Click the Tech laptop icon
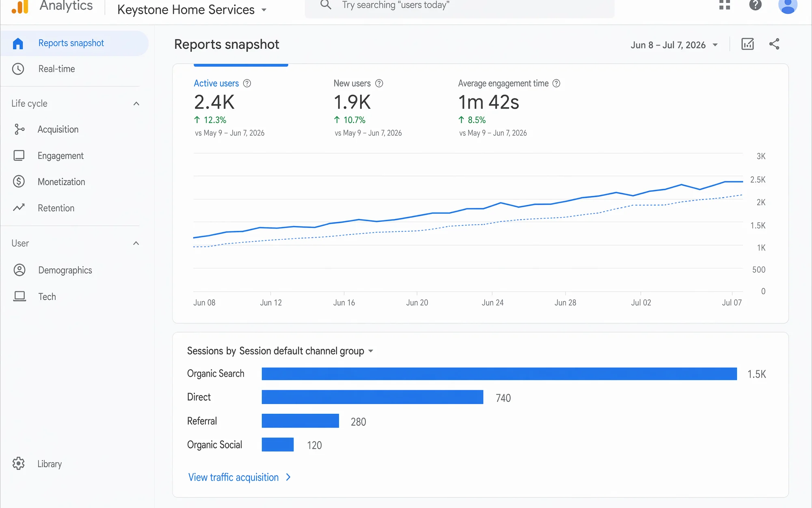 click(x=19, y=296)
